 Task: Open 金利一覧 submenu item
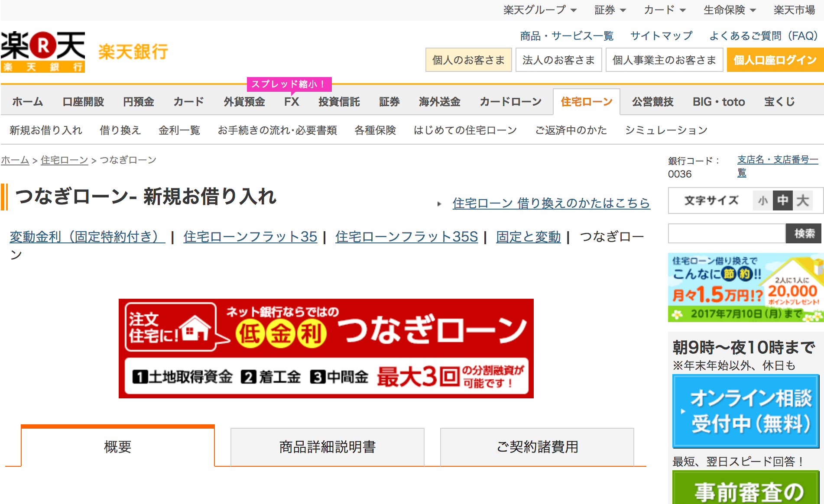[x=179, y=130]
